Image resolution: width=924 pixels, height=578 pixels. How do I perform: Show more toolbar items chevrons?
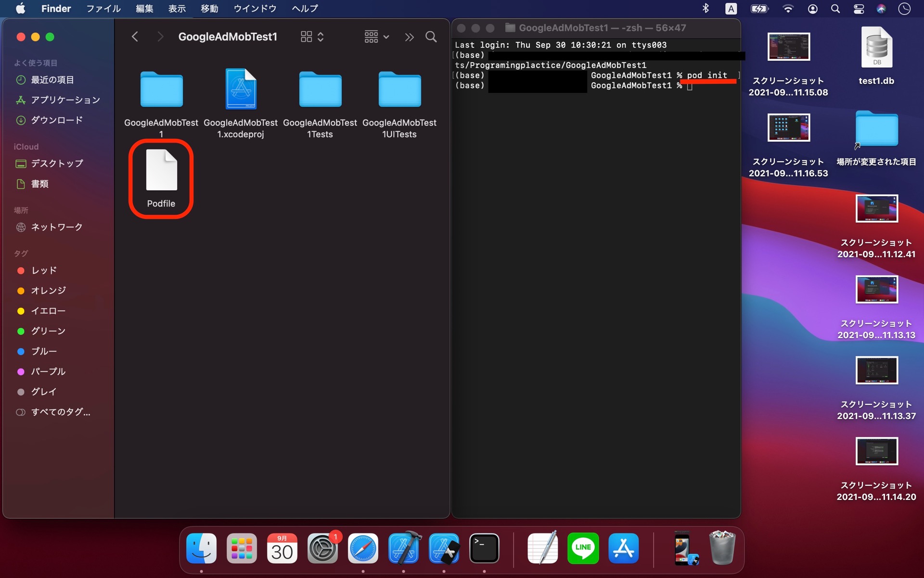(409, 37)
